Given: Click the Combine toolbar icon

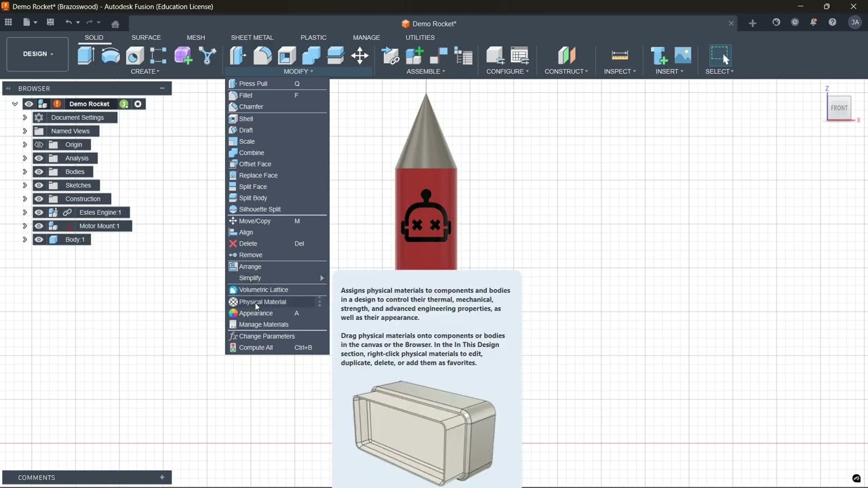Looking at the screenshot, I should [x=311, y=56].
